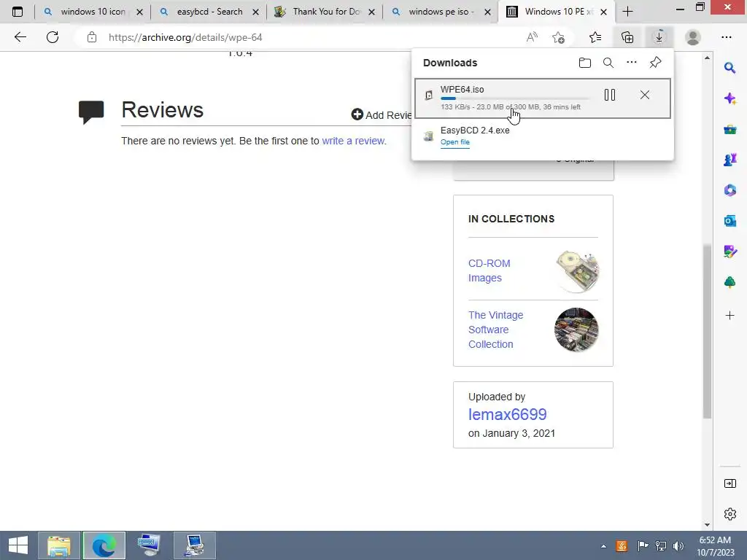Add a site to the sidebar

729,315
